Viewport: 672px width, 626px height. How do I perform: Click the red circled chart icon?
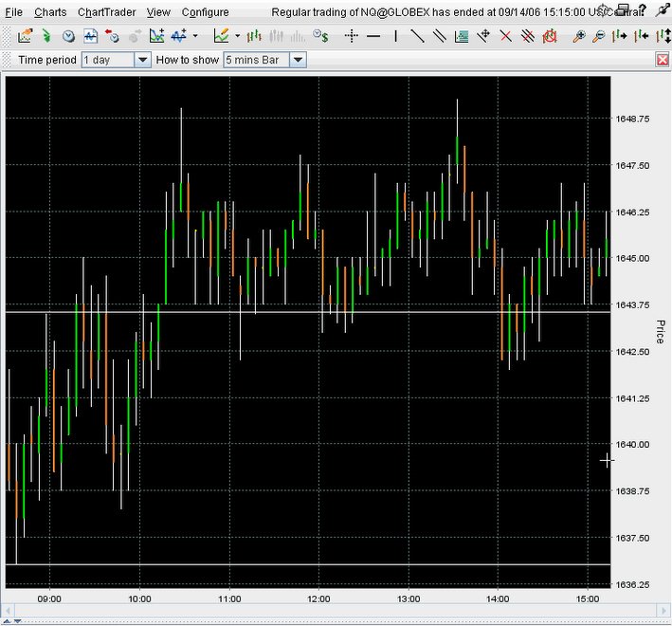point(550,36)
